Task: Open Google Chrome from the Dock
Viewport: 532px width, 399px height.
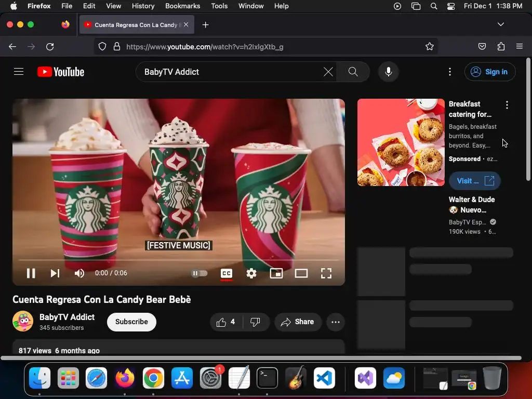Action: click(153, 378)
